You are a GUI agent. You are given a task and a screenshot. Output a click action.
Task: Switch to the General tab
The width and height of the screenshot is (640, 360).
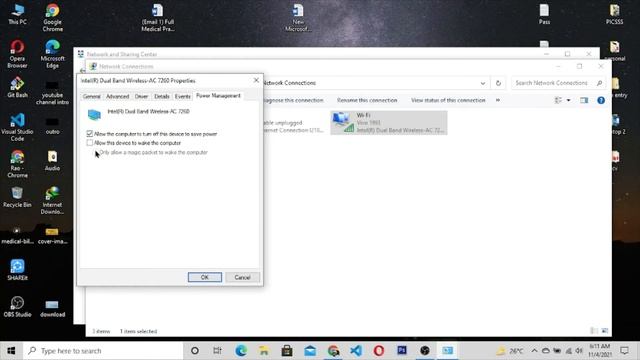91,96
